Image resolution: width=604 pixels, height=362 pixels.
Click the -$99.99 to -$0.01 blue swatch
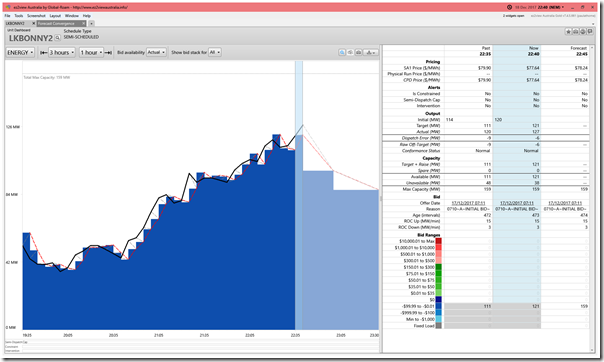[438, 306]
